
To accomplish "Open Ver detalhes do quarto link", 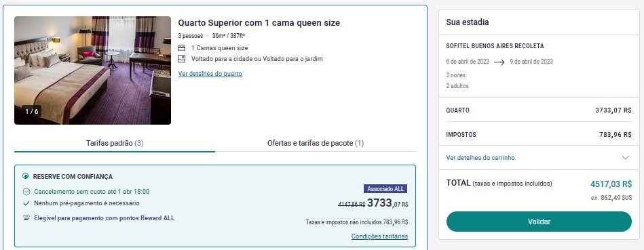I will point(210,74).
